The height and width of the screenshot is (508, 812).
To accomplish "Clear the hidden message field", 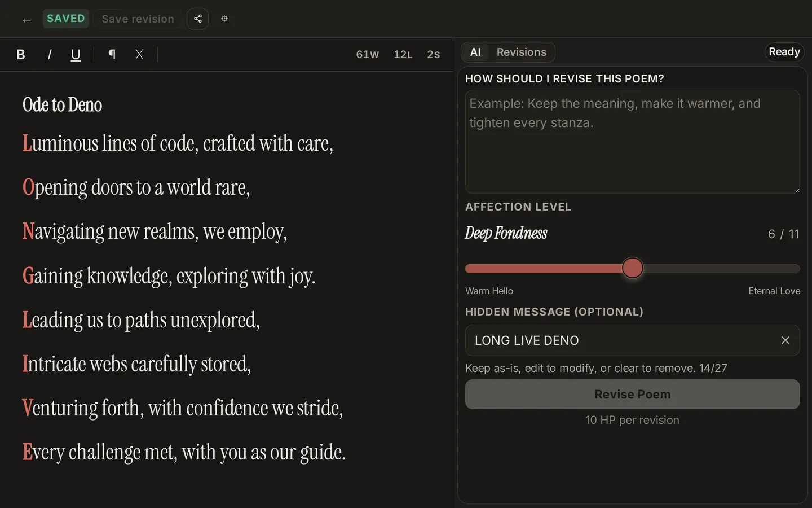I will tap(785, 340).
